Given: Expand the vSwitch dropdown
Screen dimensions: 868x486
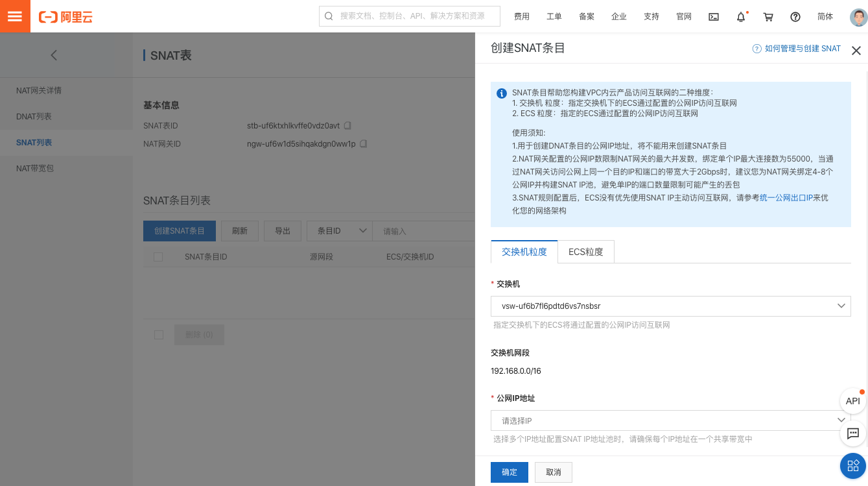Looking at the screenshot, I should (671, 306).
